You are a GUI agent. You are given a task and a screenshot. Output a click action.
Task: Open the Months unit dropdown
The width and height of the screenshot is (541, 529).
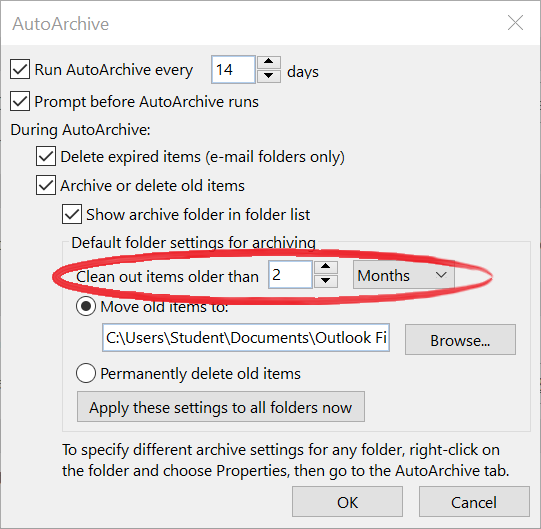(x=404, y=275)
